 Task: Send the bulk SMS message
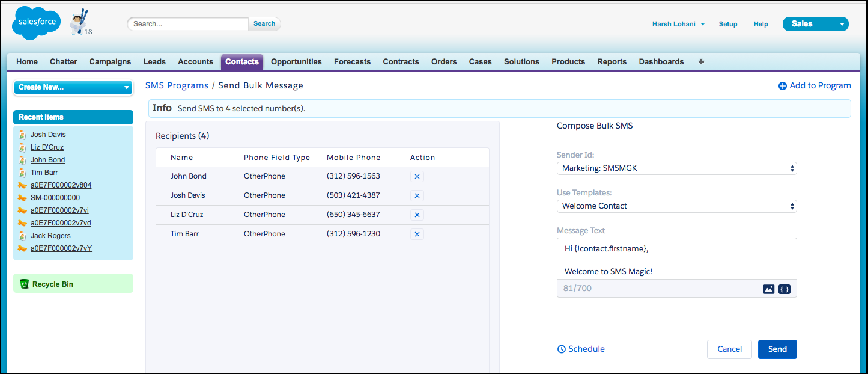pos(777,349)
